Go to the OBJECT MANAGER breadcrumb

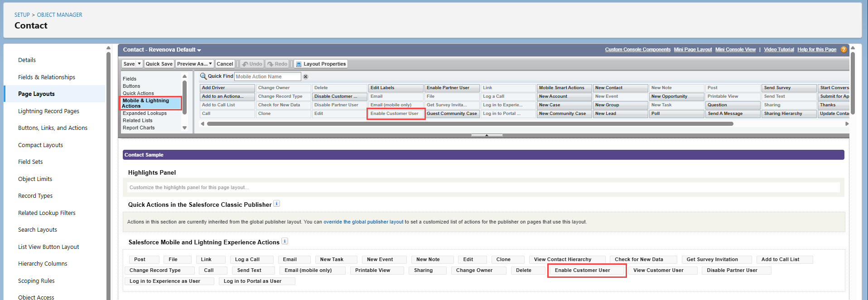pyautogui.click(x=60, y=15)
